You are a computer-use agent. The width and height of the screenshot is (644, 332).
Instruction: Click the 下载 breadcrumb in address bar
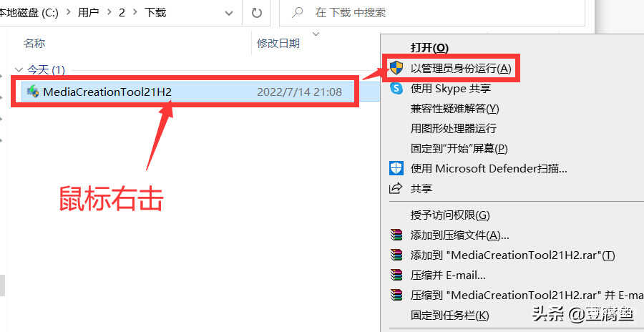tap(155, 13)
